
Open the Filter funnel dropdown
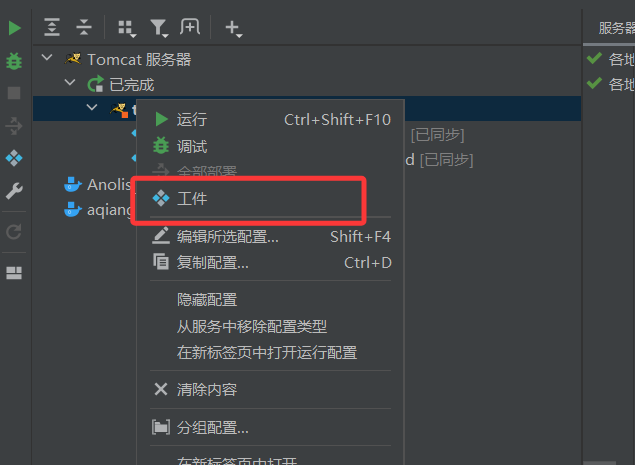coord(159,29)
